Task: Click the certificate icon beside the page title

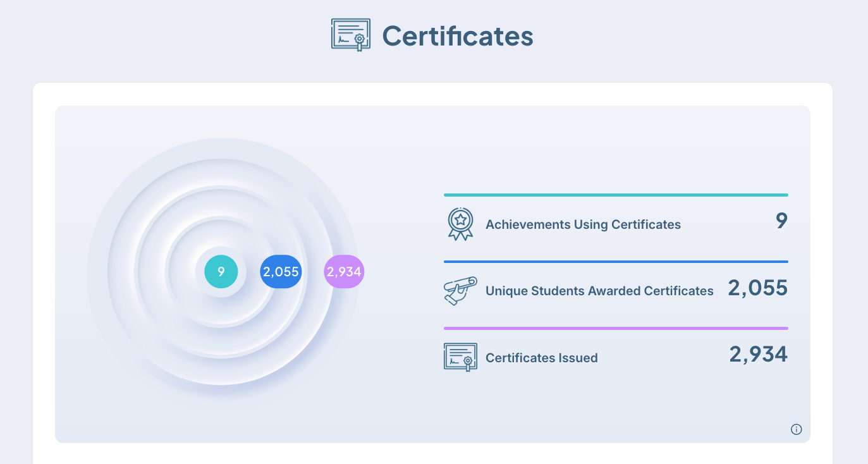Action: 350,35
